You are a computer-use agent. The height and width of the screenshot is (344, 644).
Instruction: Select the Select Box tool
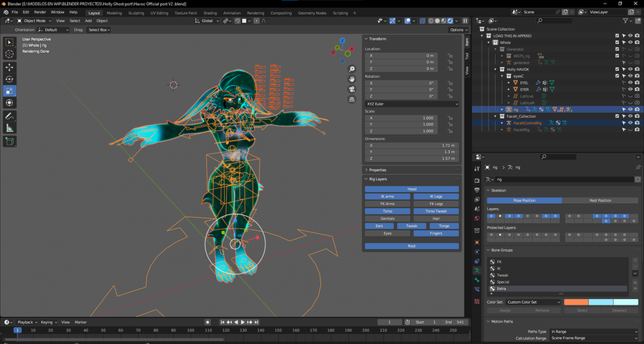tap(9, 42)
